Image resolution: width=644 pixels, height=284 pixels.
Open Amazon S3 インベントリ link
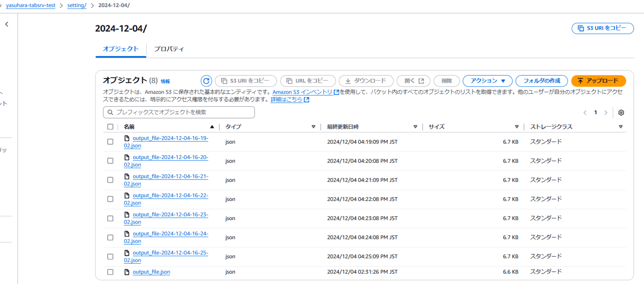pyautogui.click(x=302, y=92)
